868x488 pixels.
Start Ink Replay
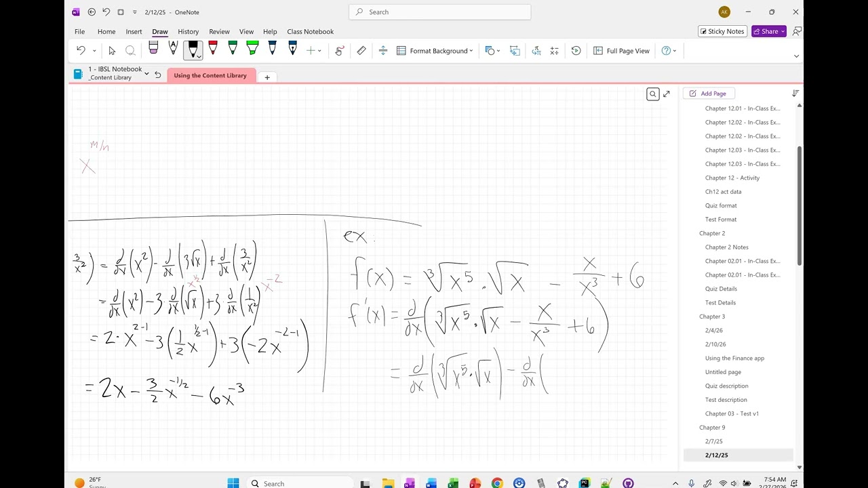click(x=576, y=51)
